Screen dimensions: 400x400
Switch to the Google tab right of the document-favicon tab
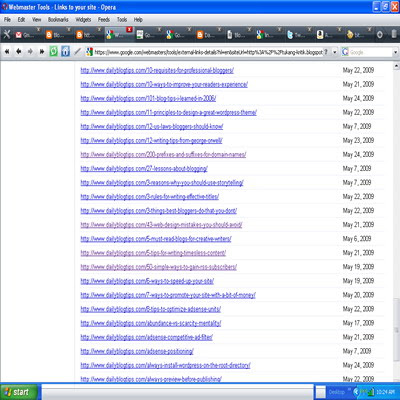(178, 35)
